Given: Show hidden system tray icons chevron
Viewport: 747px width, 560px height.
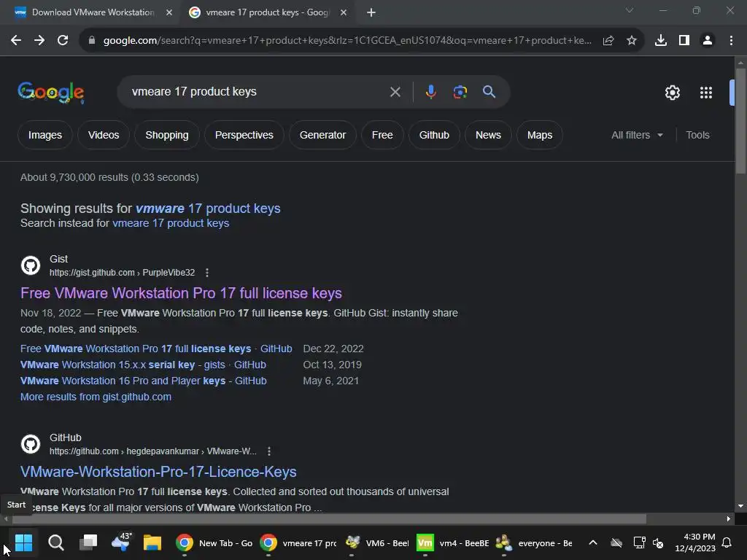Looking at the screenshot, I should tap(593, 542).
